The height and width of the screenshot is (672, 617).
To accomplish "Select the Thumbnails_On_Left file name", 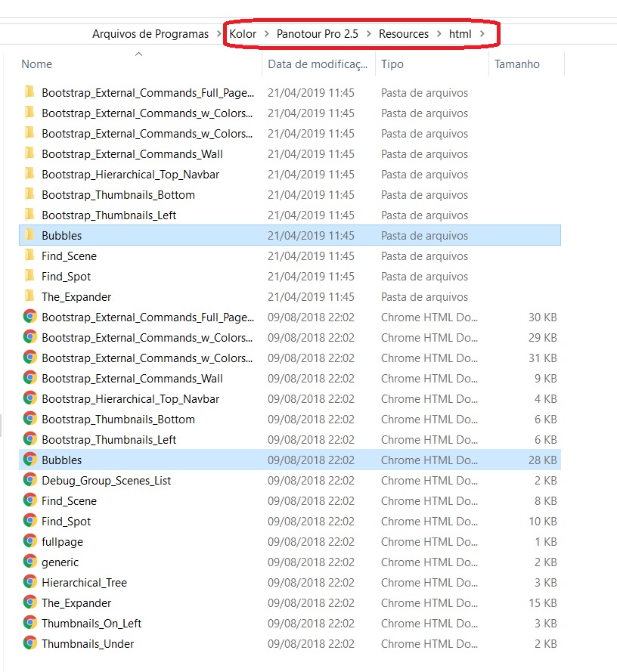I will click(91, 623).
